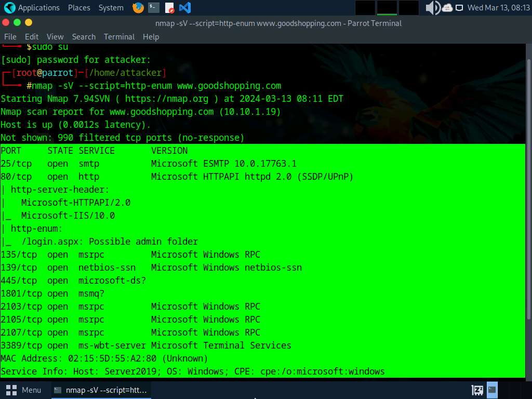Select the nmap terminal taskbar button

coord(101,390)
